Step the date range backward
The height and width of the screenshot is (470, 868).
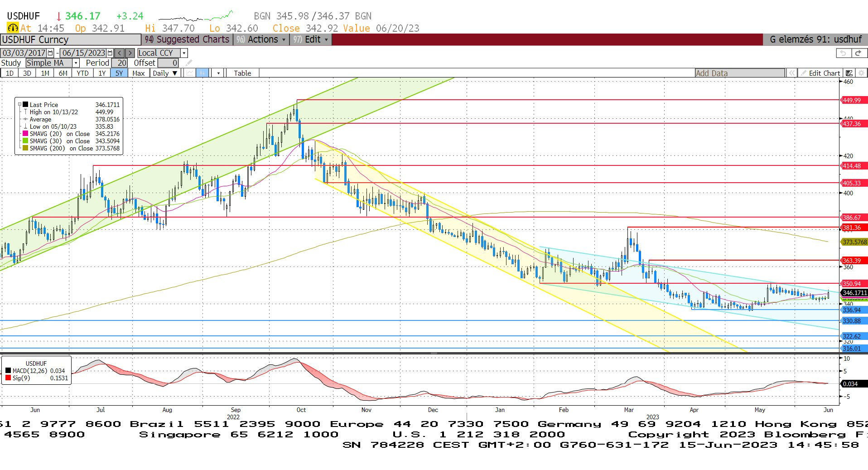(x=119, y=53)
